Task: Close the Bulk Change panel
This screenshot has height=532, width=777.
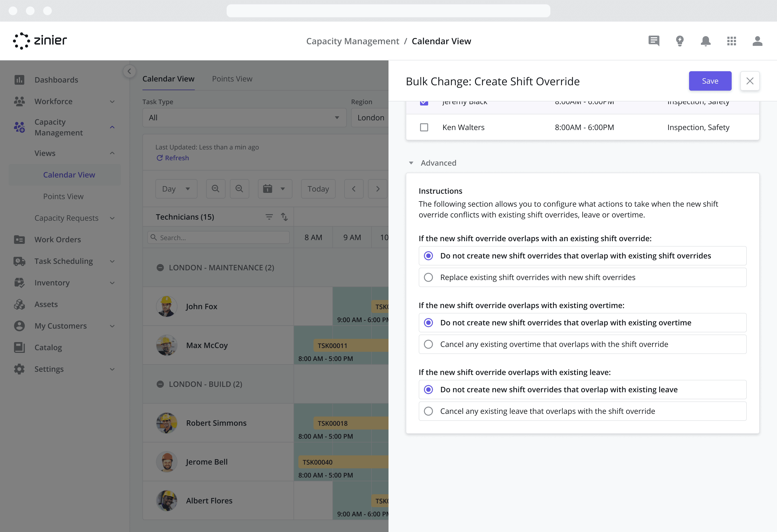Action: 750,81
